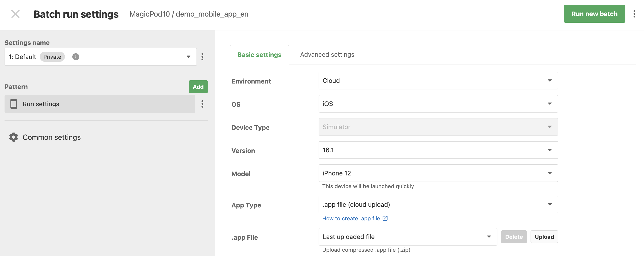Click the device icon in the Run settings row
Viewport: 644px width, 256px height.
click(x=13, y=104)
